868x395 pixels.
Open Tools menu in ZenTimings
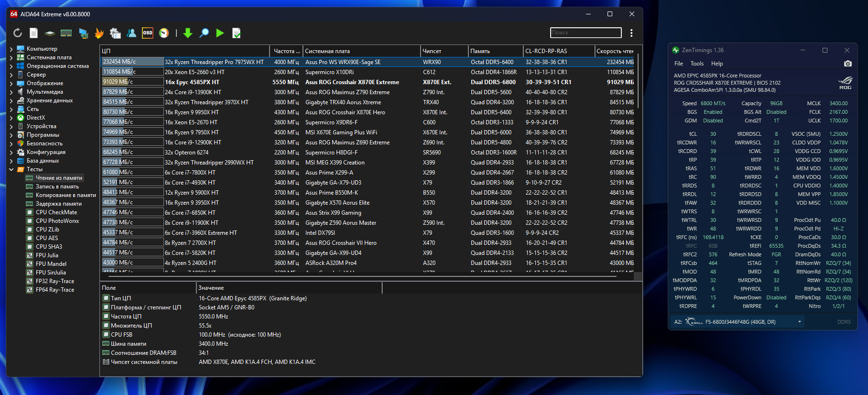tap(697, 64)
